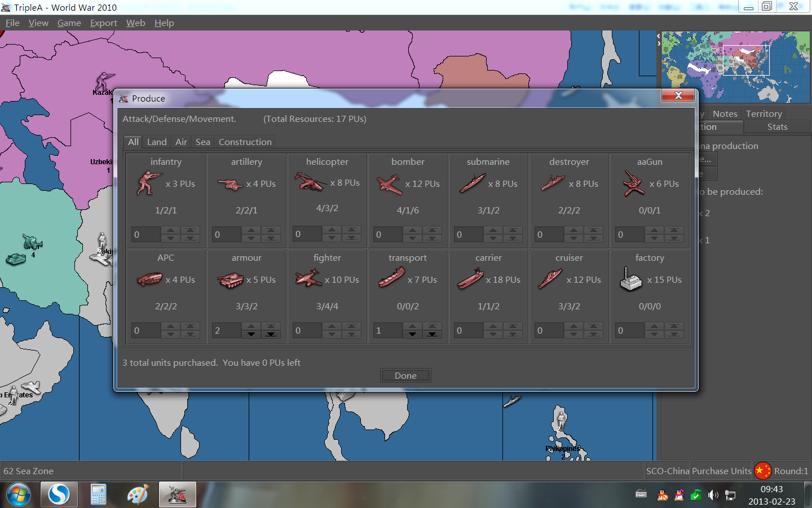Click the helicopter unit icon
The height and width of the screenshot is (508, 812).
pos(311,182)
